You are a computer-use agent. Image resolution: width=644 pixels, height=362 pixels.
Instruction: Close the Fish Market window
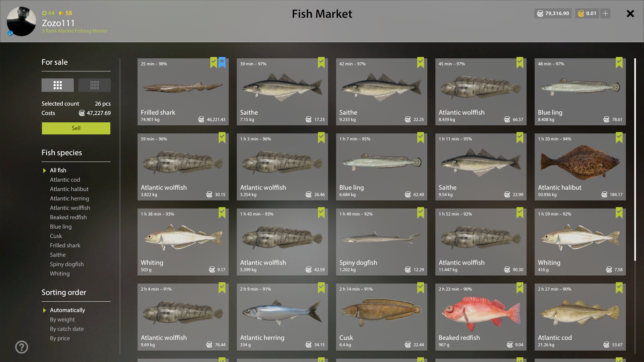pos(630,13)
